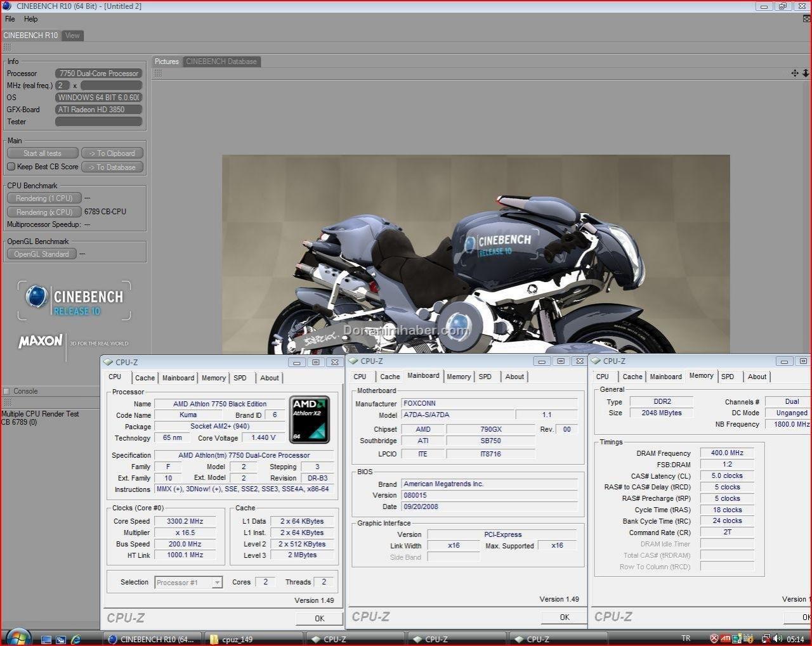Switch to the View tab in CINEBENCH
Screen dimensions: 812x646
pyautogui.click(x=72, y=36)
